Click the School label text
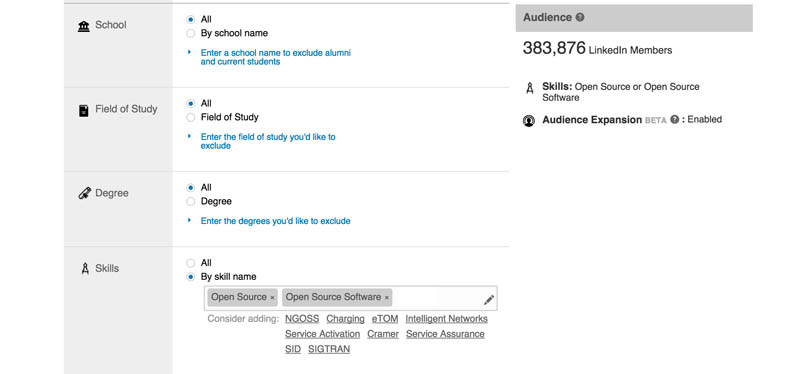Viewport: 800px width, 374px height. [111, 25]
